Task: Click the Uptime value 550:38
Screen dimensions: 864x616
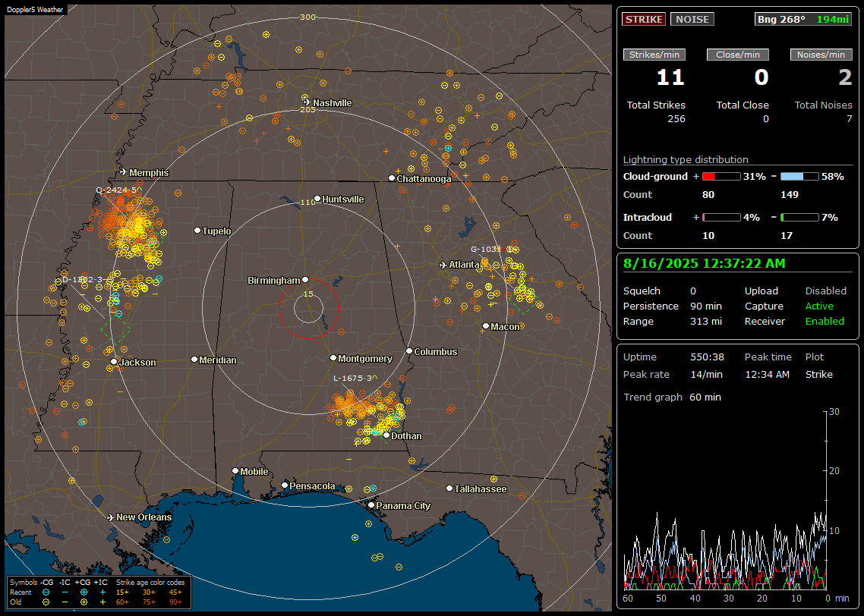Action: pos(707,357)
